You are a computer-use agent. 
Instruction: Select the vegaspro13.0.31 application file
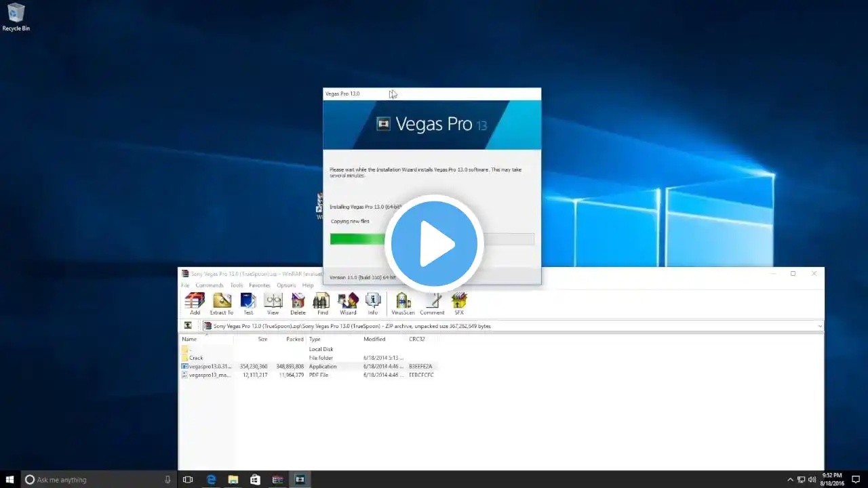click(206, 367)
